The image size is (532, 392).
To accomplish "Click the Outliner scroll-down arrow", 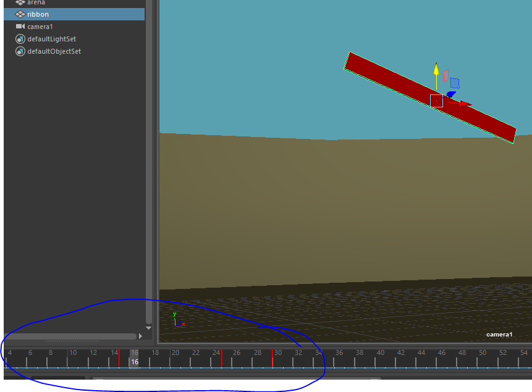I will 149,328.
